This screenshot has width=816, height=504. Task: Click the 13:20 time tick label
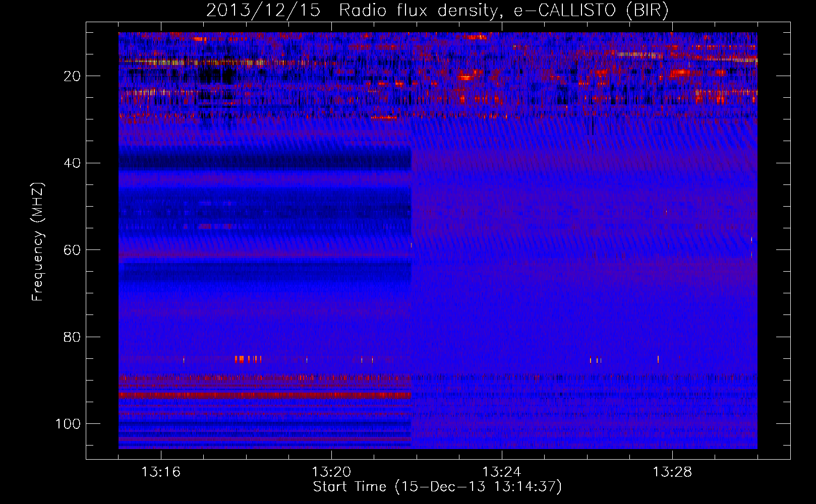click(x=331, y=472)
